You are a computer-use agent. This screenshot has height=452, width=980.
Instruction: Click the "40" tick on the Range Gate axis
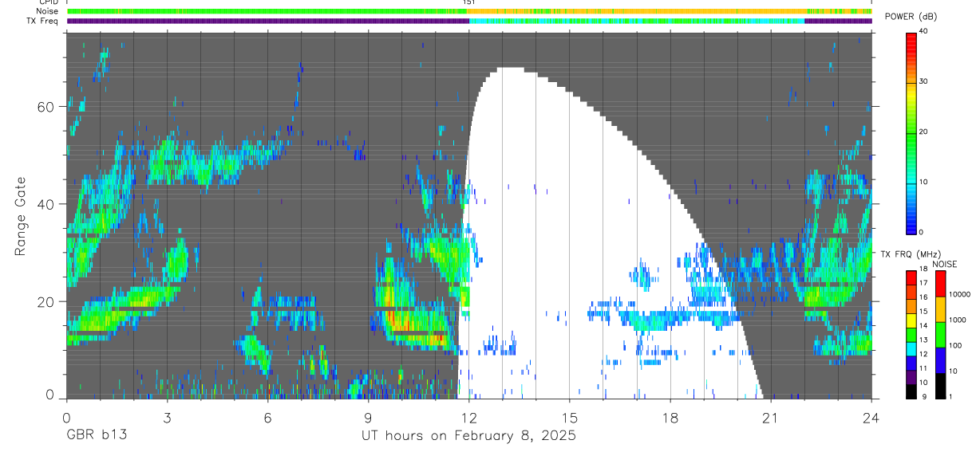46,204
